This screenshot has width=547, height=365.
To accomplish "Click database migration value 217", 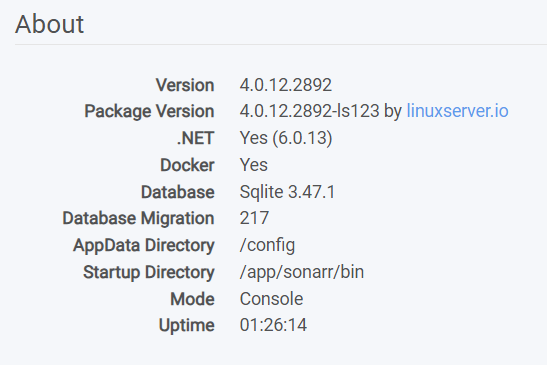I will 254,218.
